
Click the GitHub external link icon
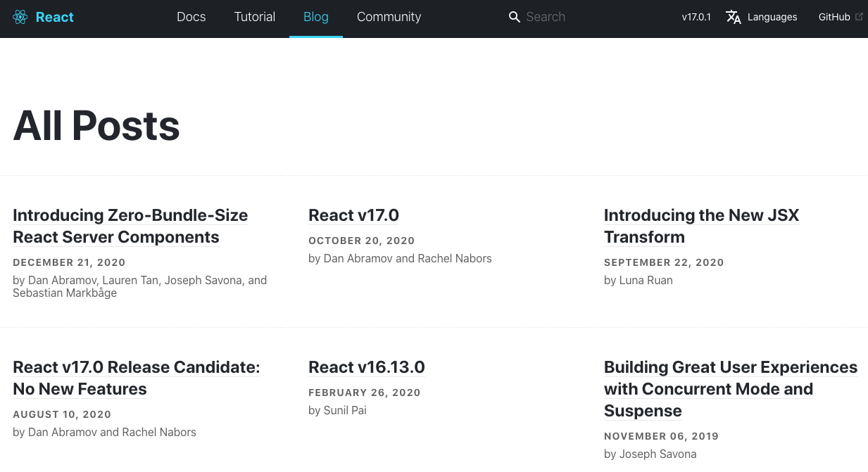coord(859,17)
